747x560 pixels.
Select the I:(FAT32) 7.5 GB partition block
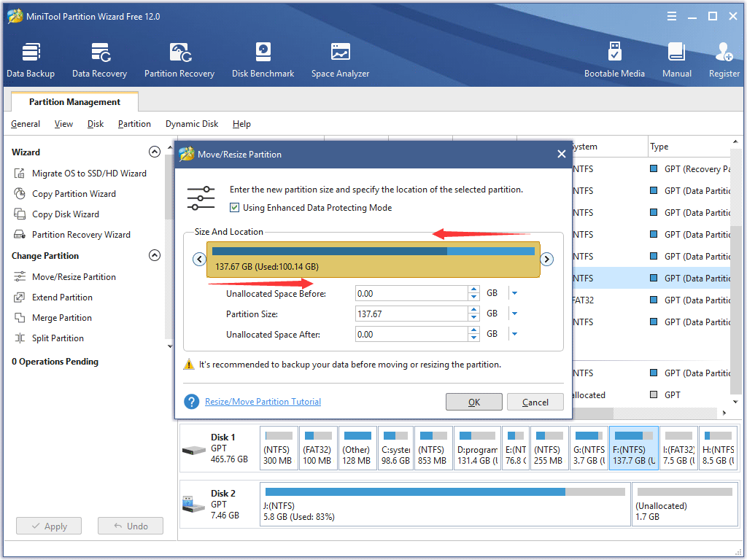point(679,448)
